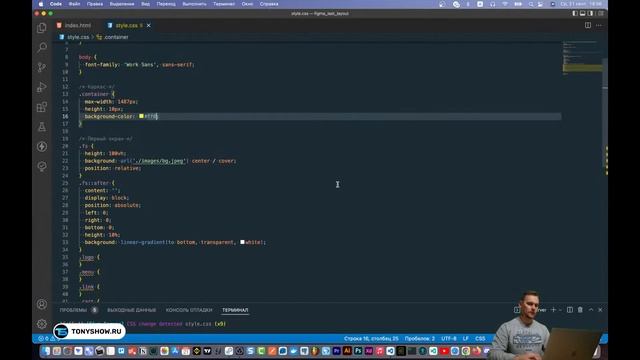Open the Run and Debug view
Image resolution: width=640 pixels, height=360 pixels.
[x=42, y=87]
